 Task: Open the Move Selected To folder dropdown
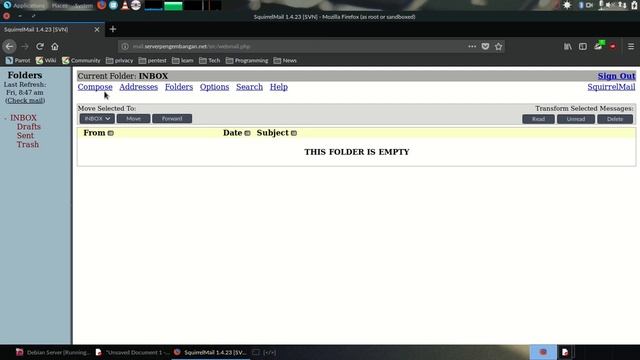[97, 119]
